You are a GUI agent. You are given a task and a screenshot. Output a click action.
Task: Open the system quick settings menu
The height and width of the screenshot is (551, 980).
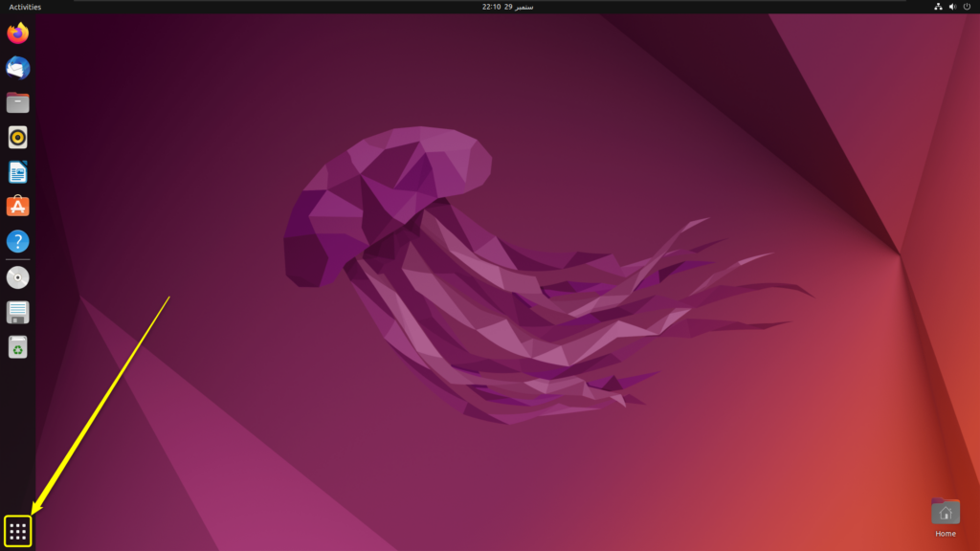[x=953, y=8]
